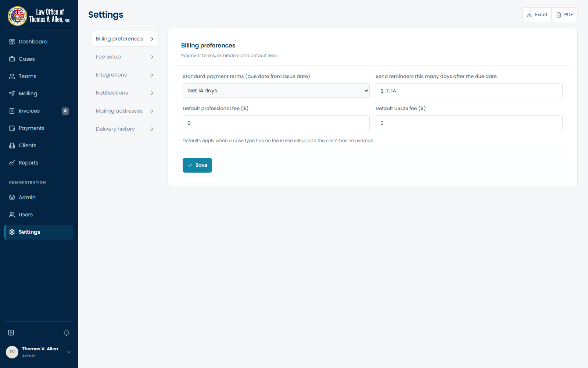The image size is (588, 368).
Task: Go to Invoices in sidebar
Action: click(x=39, y=111)
